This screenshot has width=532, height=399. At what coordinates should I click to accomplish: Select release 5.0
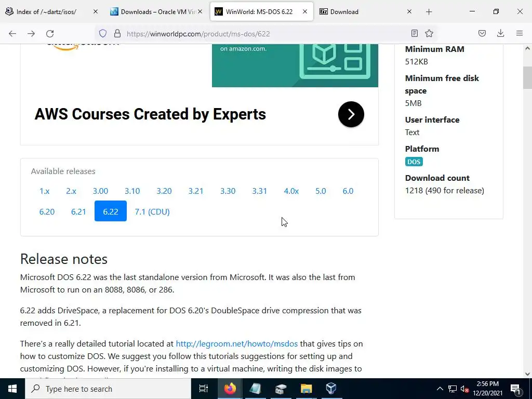click(321, 191)
